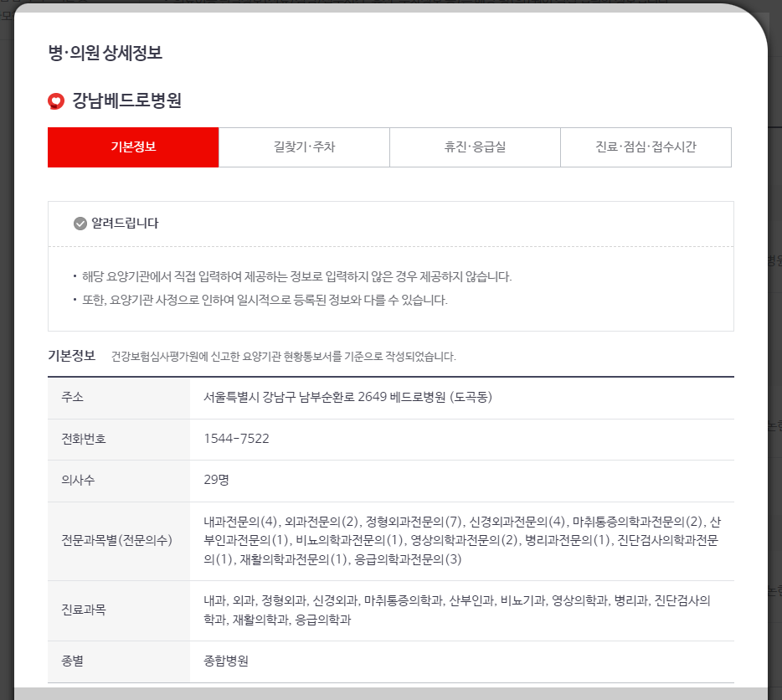Click the red heart icon beside 강남베드로병원

[56, 101]
